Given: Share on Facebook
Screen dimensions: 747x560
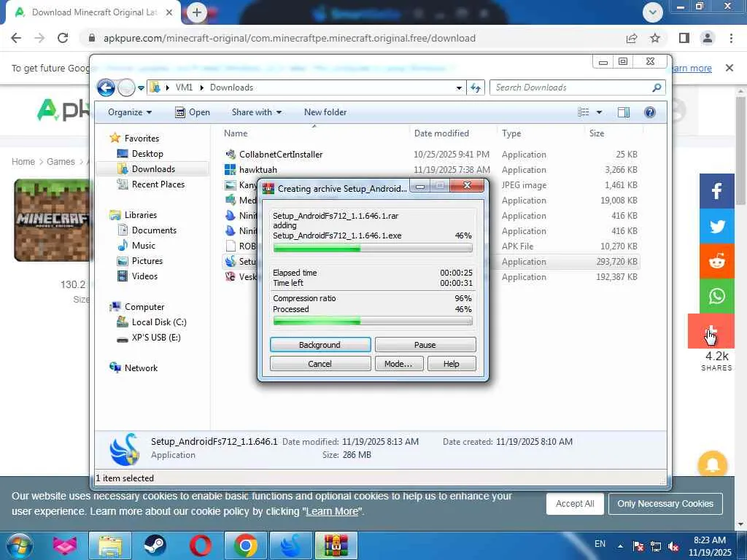Looking at the screenshot, I should pyautogui.click(x=717, y=191).
